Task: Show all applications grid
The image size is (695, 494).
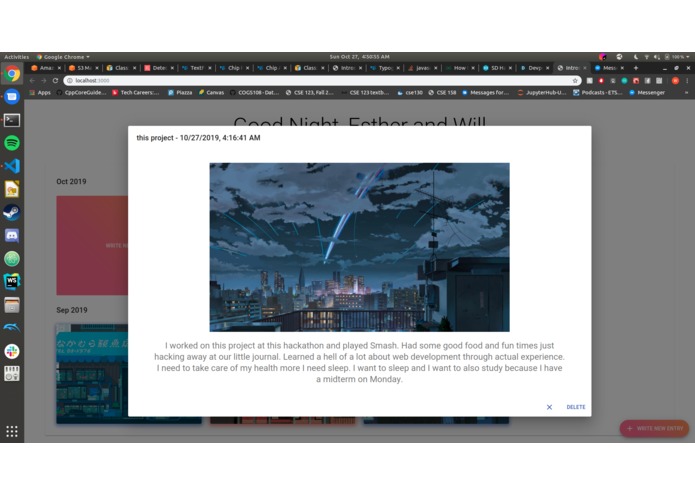Action: click(12, 431)
